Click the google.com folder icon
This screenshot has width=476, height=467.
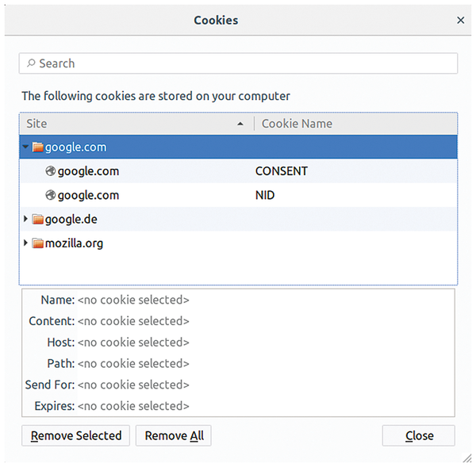pos(37,147)
